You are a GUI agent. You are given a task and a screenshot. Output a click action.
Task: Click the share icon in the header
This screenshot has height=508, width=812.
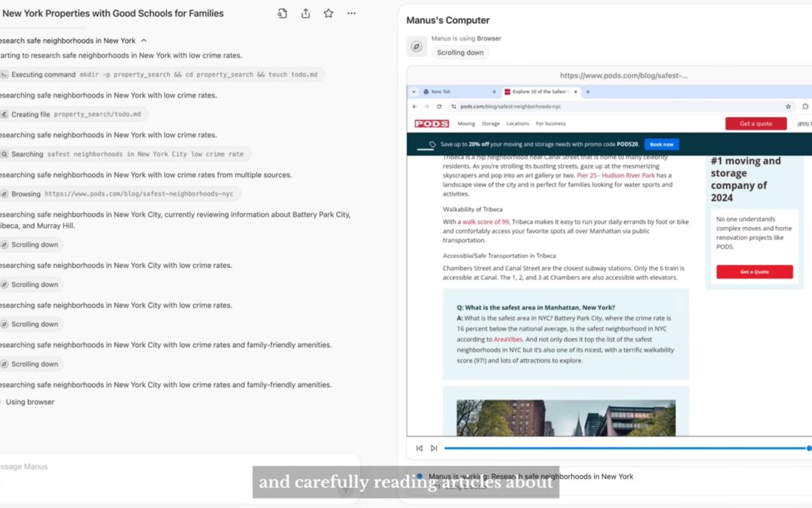click(305, 14)
